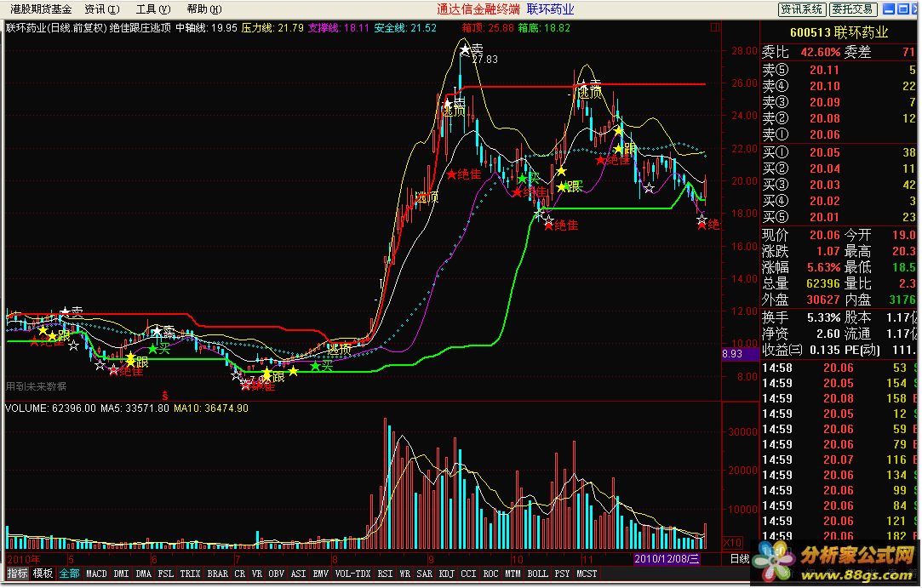Screen dimensions: 922x588
Task: Click the 中轴线: 19.95 indicator value
Action: point(206,27)
